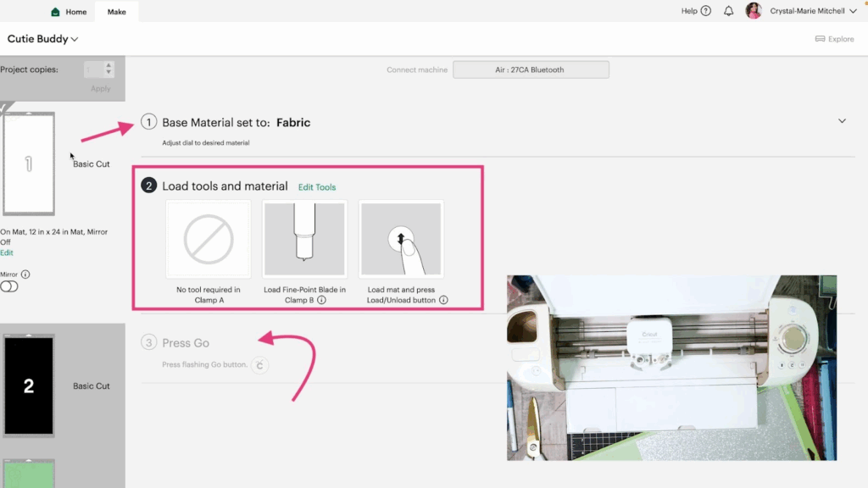Open the Crystal-Marie Mitchell account menu
868x488 pixels.
click(x=813, y=10)
